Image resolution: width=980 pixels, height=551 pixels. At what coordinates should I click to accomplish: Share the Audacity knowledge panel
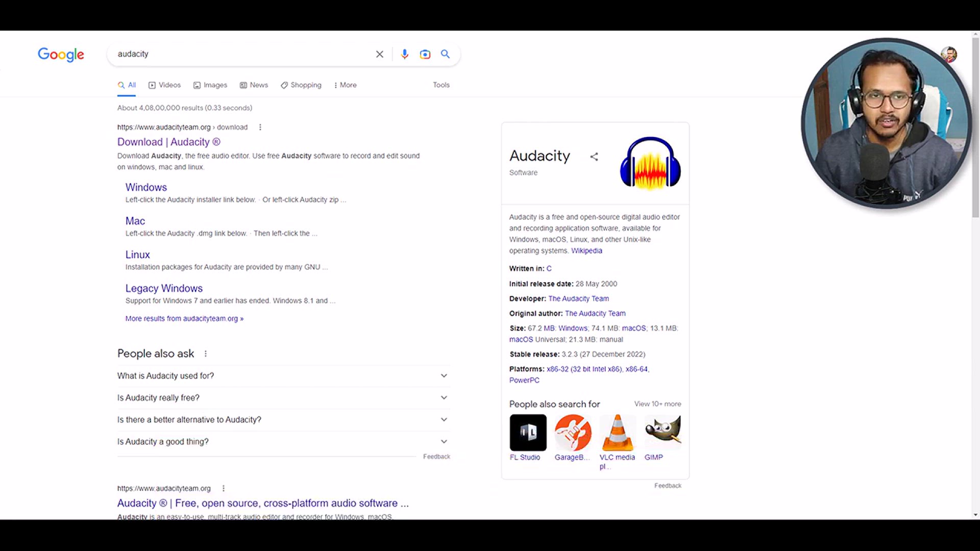[x=594, y=157]
